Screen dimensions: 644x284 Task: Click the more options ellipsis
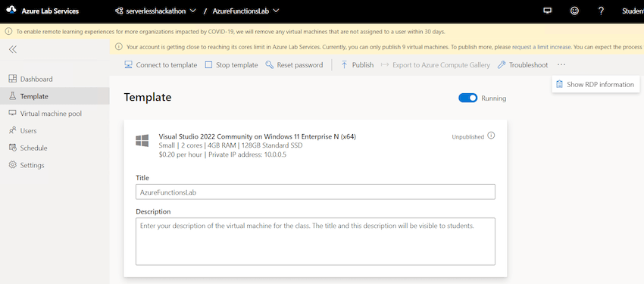click(x=561, y=65)
